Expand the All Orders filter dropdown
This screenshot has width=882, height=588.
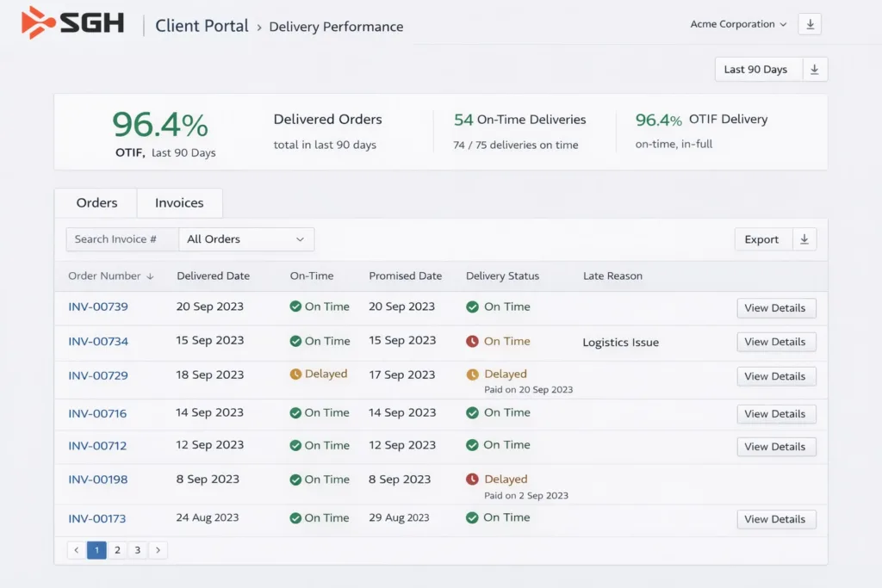click(246, 239)
